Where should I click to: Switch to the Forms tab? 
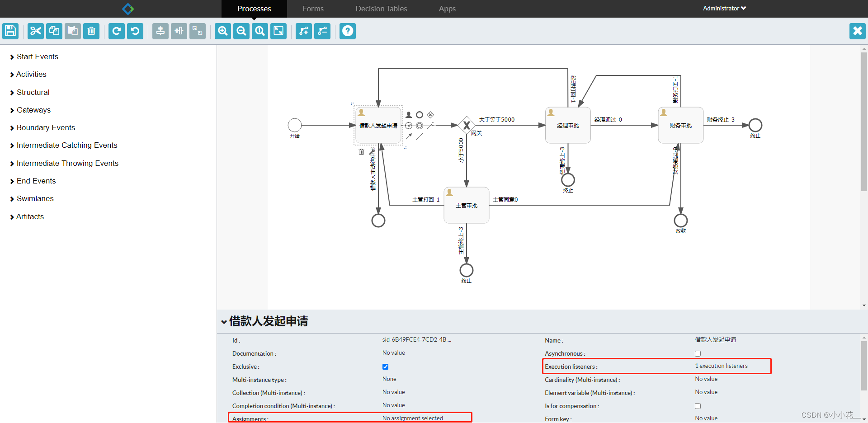tap(313, 9)
